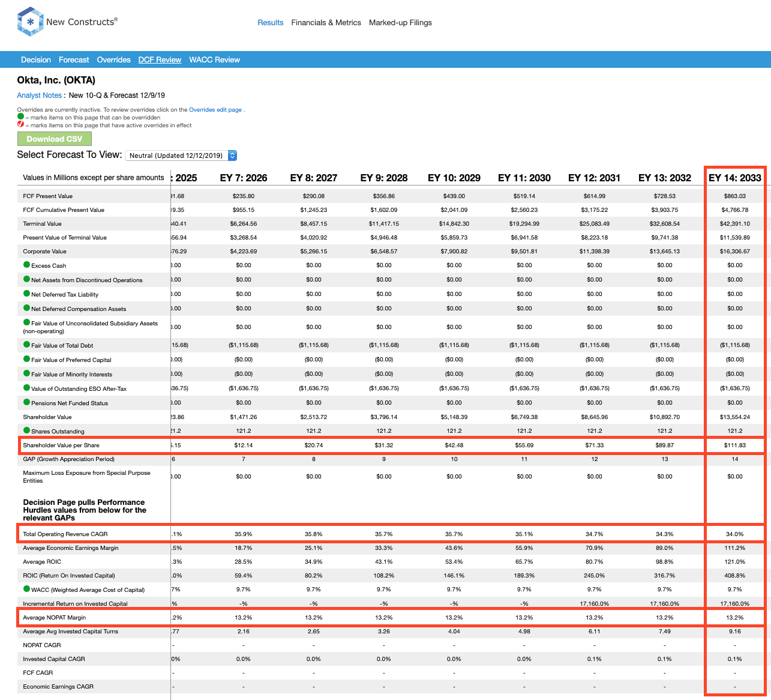Click override dot for Fair Value of Minority Interests
771x700 pixels.
pyautogui.click(x=26, y=373)
